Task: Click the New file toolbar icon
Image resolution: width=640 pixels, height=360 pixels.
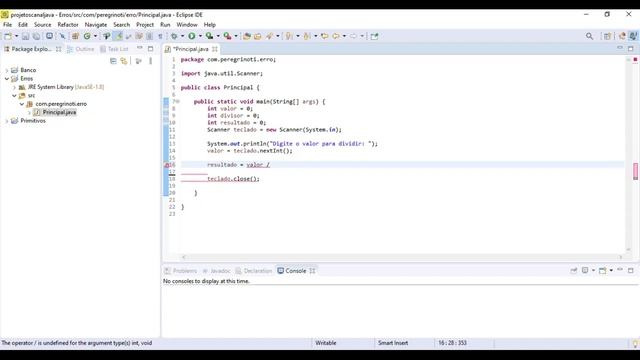Action: pos(8,36)
